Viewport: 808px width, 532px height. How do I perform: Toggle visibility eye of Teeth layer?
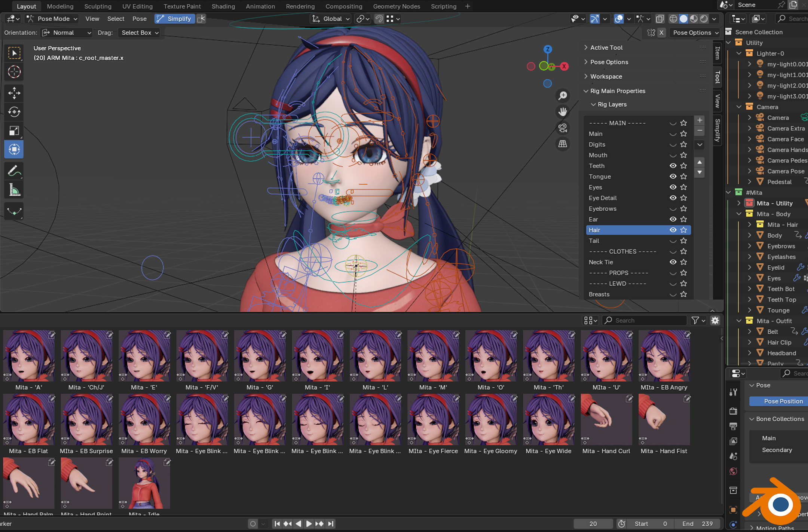pyautogui.click(x=673, y=165)
